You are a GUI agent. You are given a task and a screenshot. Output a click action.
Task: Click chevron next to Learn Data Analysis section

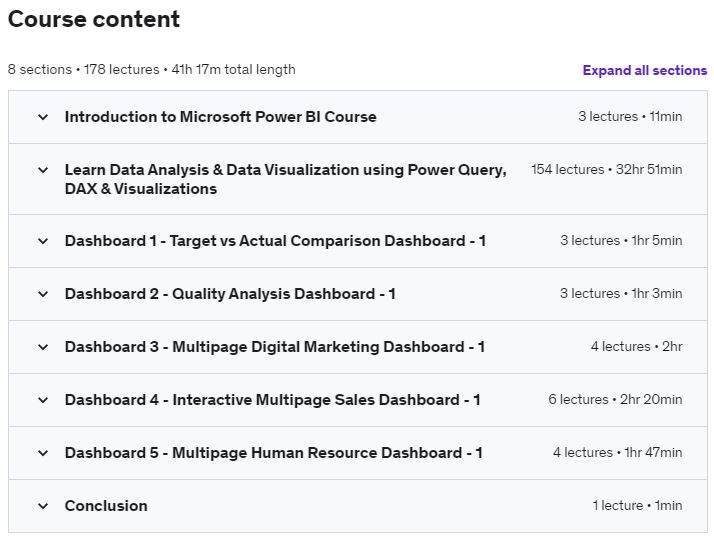click(x=43, y=170)
